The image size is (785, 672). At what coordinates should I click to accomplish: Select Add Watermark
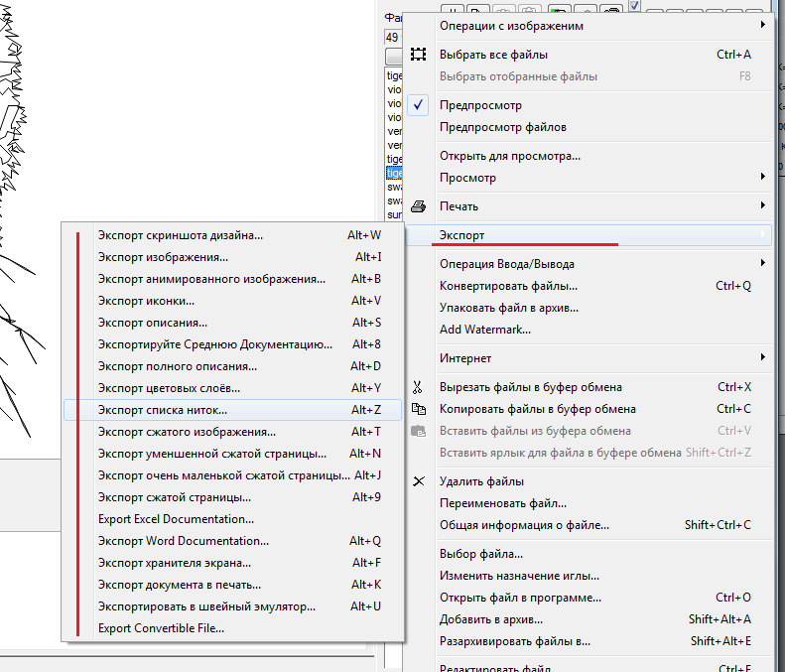point(589,330)
